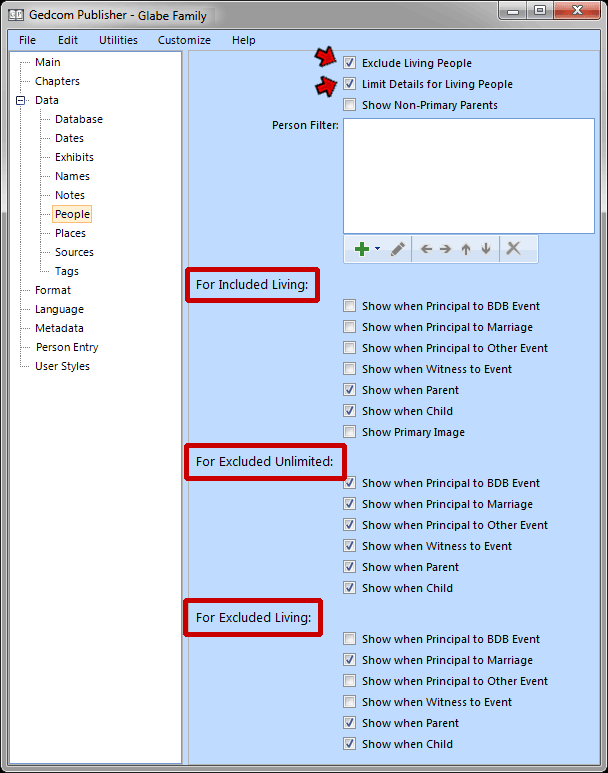Screen dimensions: 608x773
Task: Uncheck Excluded Unlimited Show when Witness to Event
Action: [350, 546]
